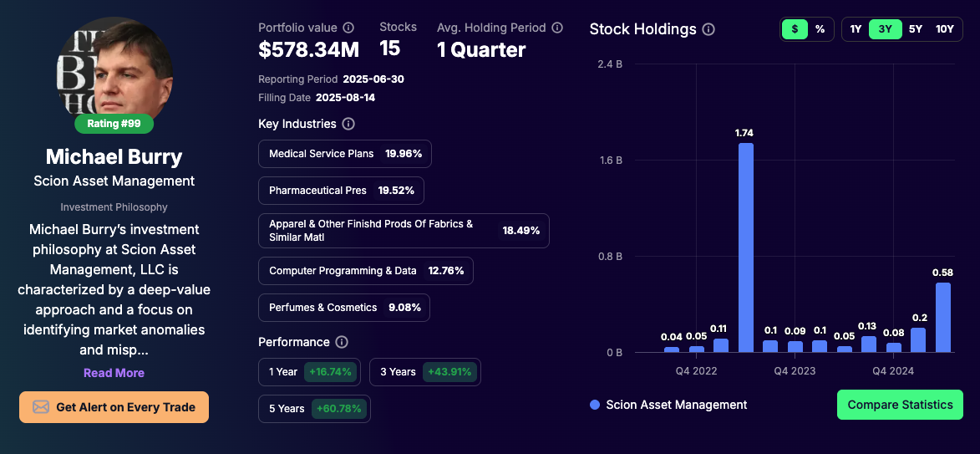Click the 0.13 chart bar
This screenshot has width=980, height=454.
(x=869, y=344)
